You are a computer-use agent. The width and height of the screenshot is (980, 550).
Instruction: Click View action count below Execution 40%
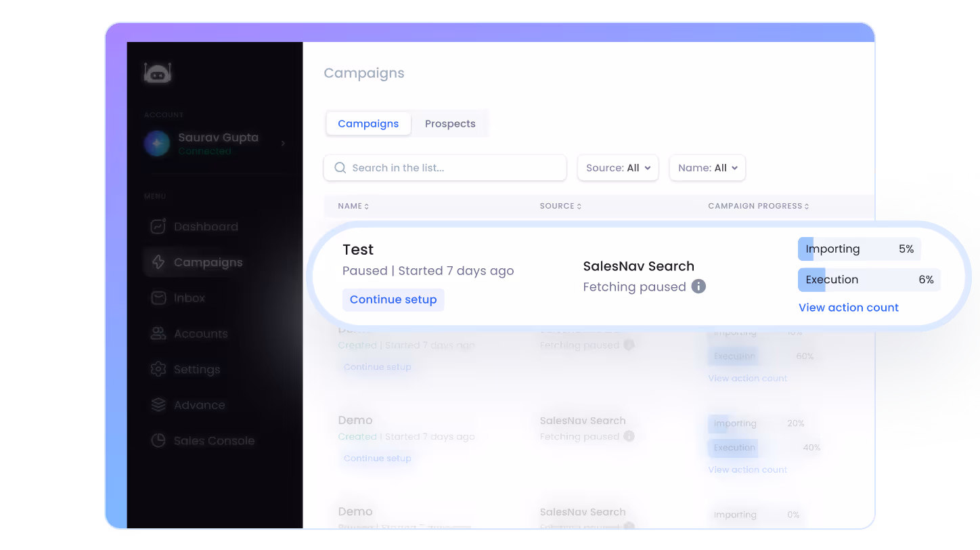click(748, 469)
